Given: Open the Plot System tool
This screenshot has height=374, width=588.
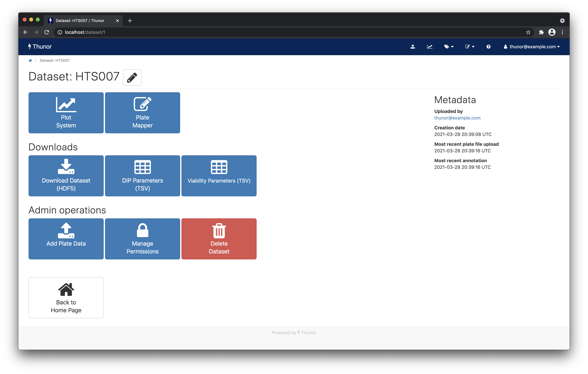Looking at the screenshot, I should pyautogui.click(x=66, y=113).
